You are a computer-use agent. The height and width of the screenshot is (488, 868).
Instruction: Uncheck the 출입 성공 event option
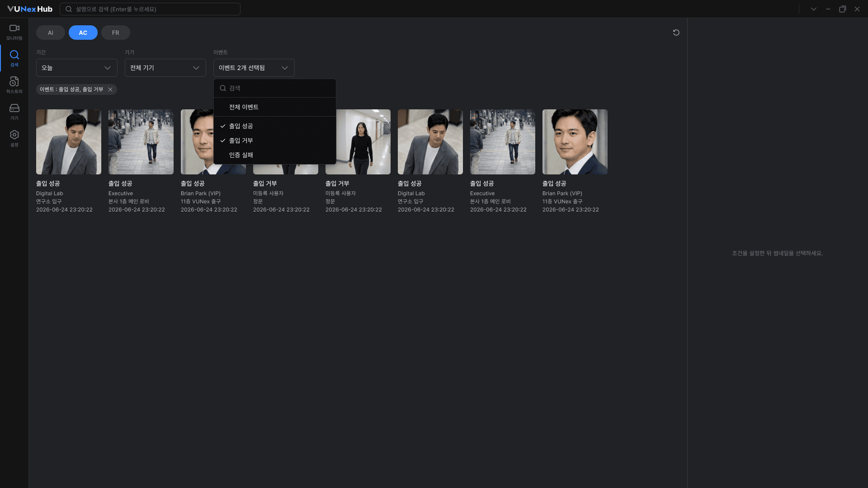(x=275, y=126)
